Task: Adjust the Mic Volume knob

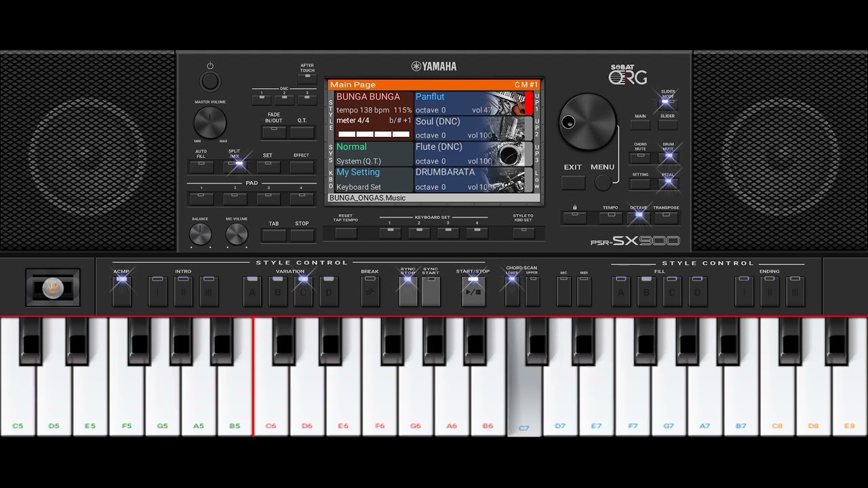Action: [236, 235]
